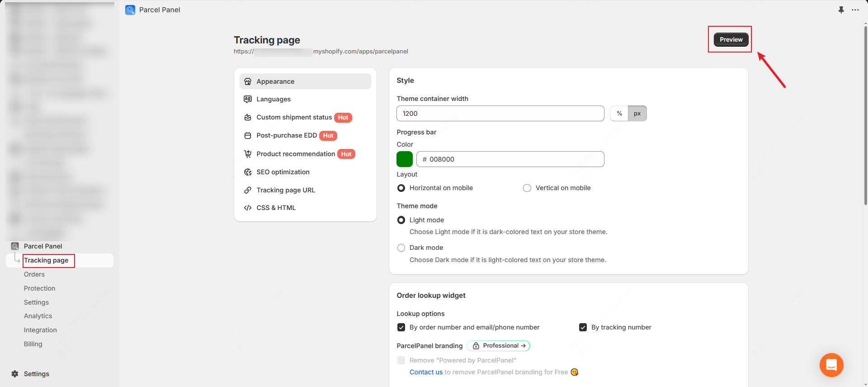868x387 pixels.
Task: Open SEO optimization section
Action: click(x=305, y=172)
